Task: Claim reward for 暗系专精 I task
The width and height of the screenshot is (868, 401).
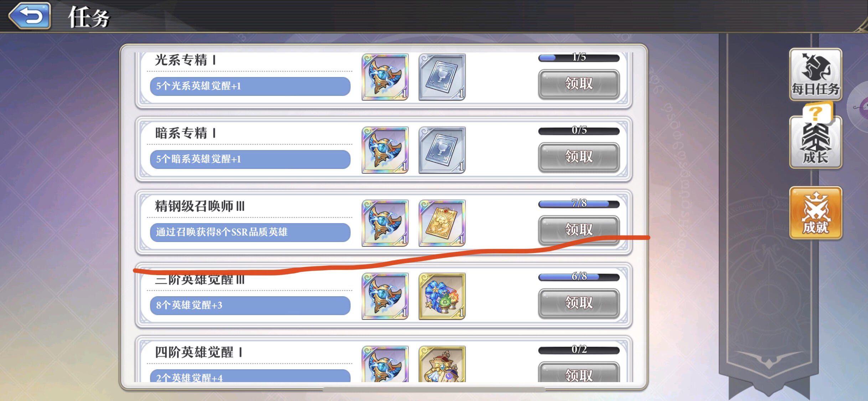Action: point(579,157)
